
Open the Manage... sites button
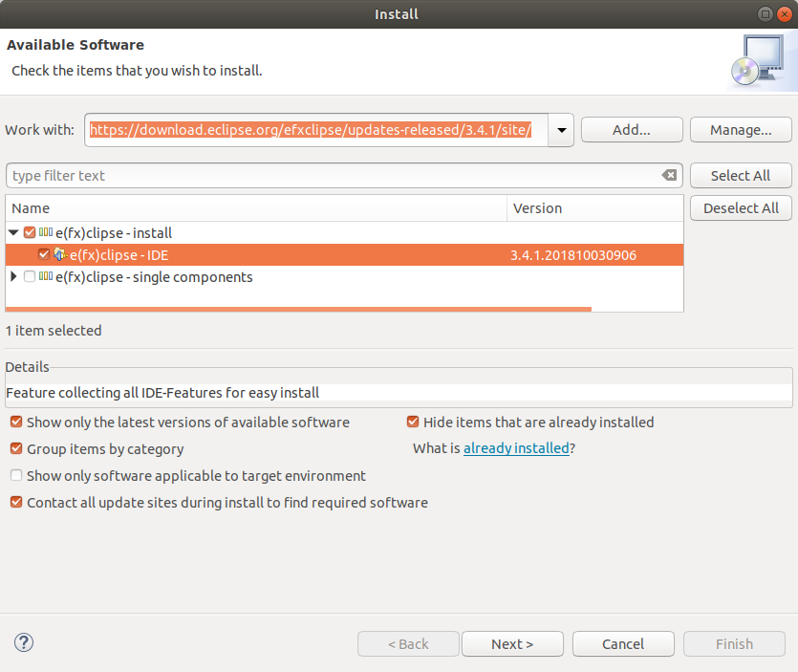(741, 130)
